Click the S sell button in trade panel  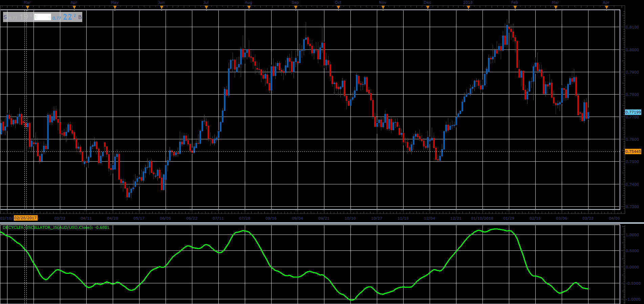5,17
